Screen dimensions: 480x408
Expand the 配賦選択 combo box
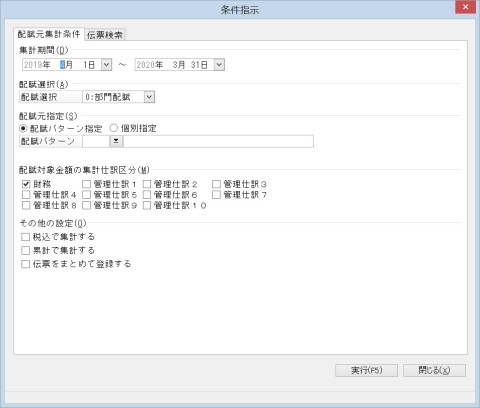click(149, 97)
